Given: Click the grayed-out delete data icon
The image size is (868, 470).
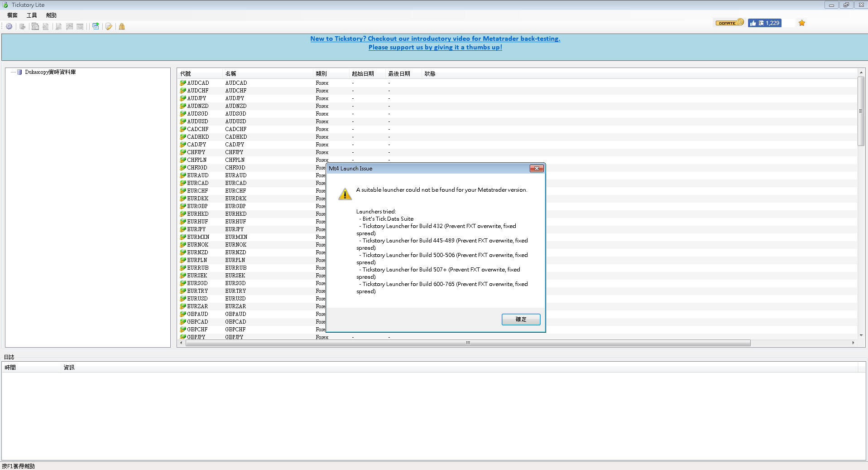Looking at the screenshot, I should tap(59, 27).
